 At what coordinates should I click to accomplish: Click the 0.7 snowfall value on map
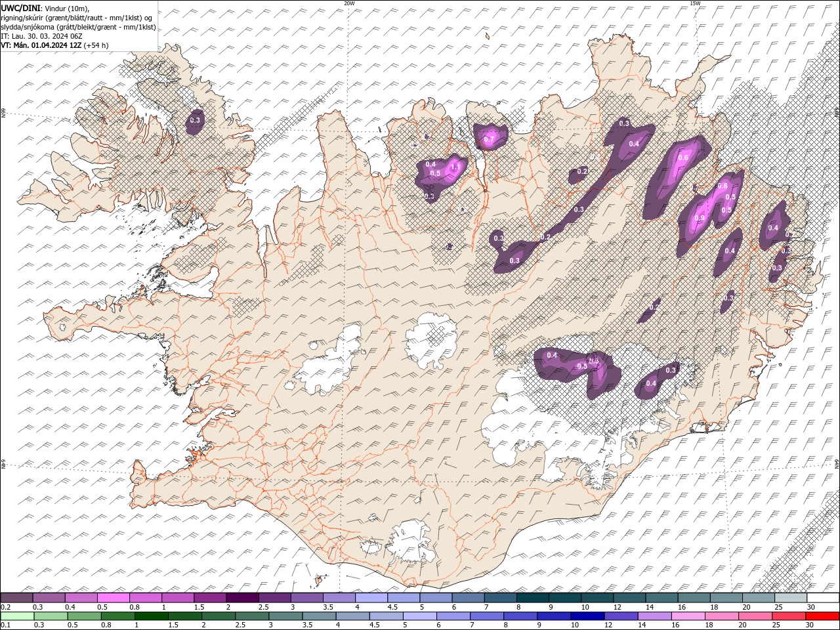(489, 140)
